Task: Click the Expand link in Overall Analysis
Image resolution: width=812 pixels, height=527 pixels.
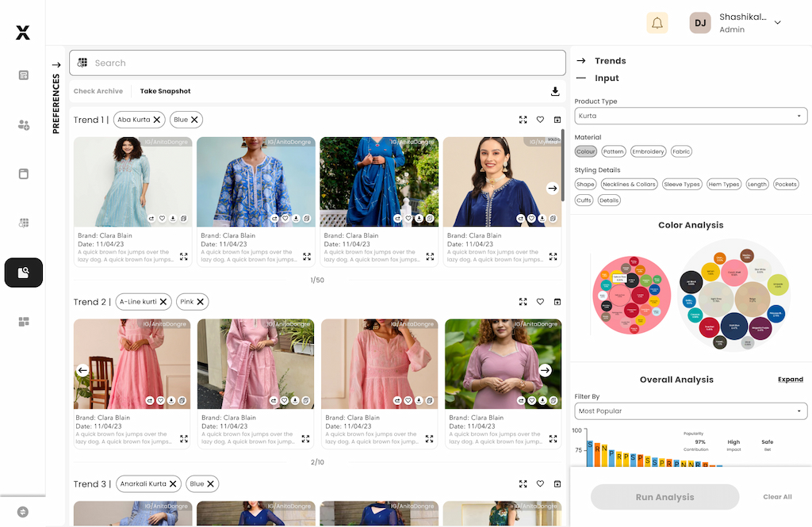Action: pyautogui.click(x=790, y=380)
